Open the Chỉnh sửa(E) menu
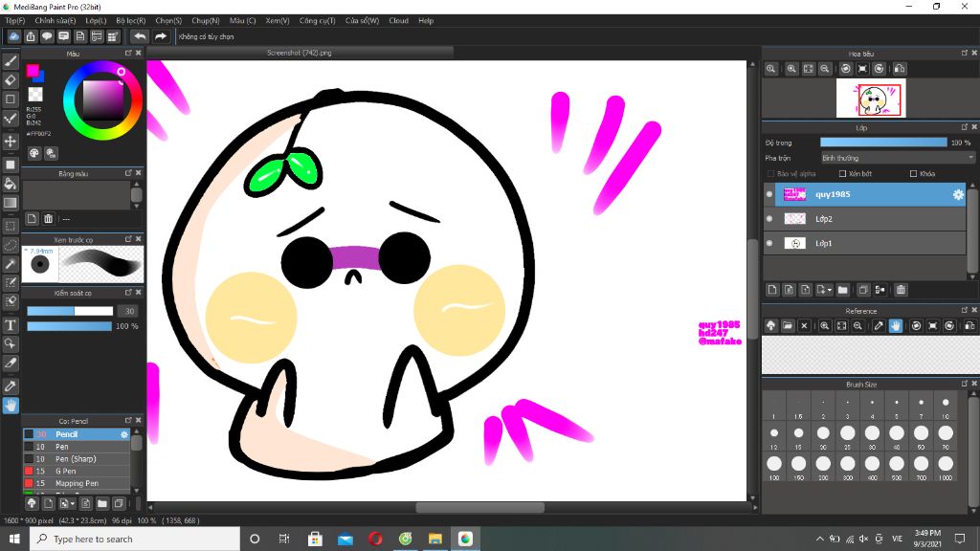 (x=55, y=21)
